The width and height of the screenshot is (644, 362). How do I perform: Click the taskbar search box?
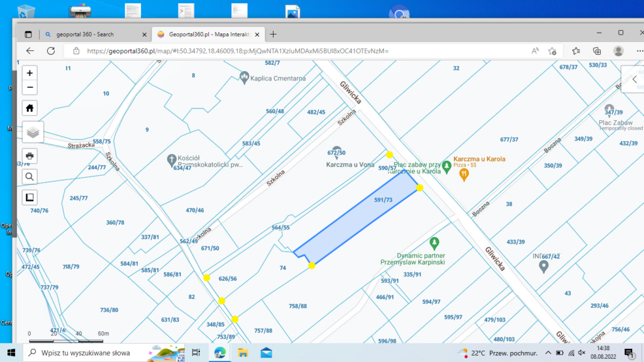105,353
